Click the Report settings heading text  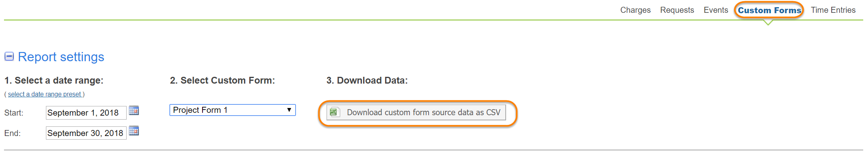click(x=61, y=57)
